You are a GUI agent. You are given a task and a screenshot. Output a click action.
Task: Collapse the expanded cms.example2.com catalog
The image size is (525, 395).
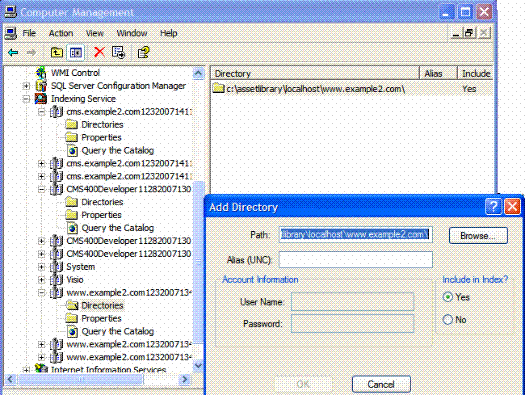42,112
